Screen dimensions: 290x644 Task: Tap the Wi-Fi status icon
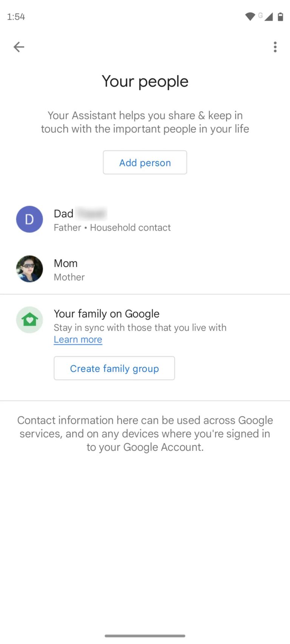(x=250, y=17)
